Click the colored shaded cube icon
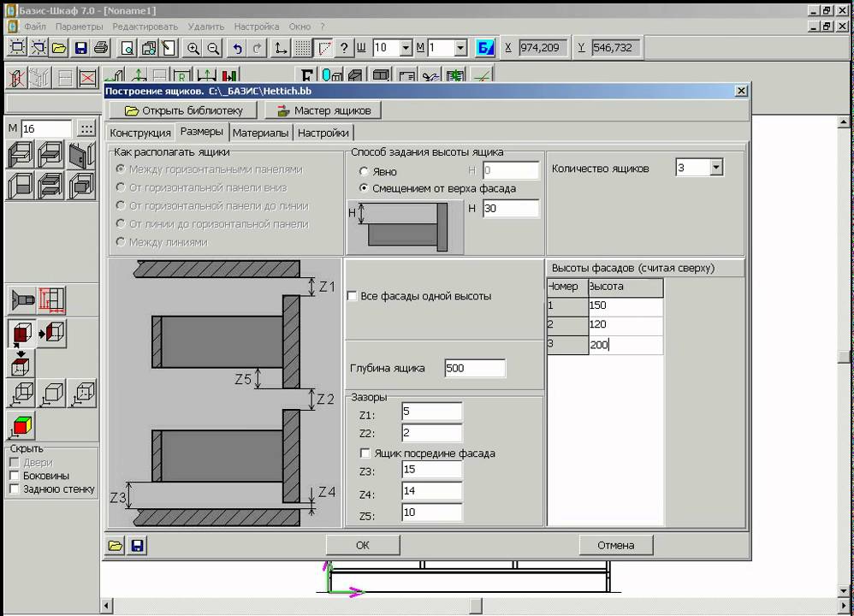Image resolution: width=854 pixels, height=616 pixels. click(21, 426)
